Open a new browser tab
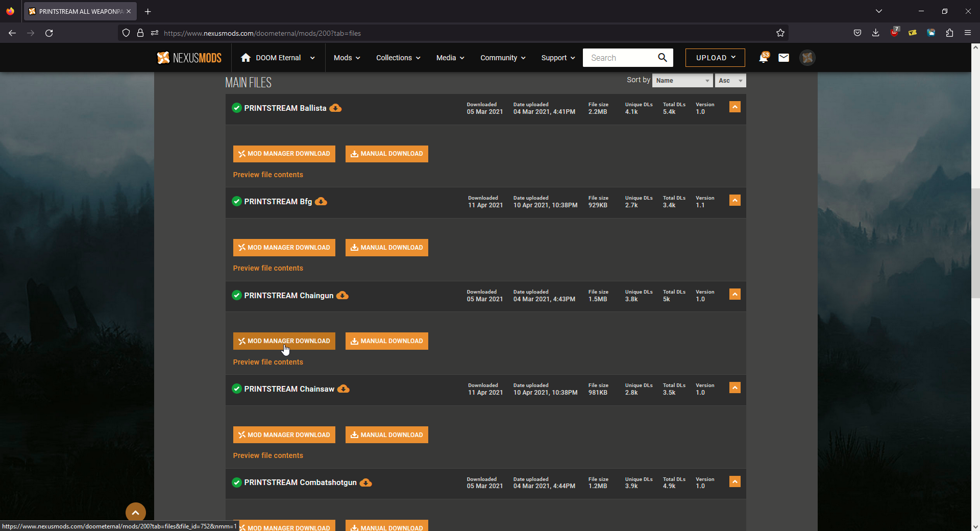980x531 pixels. 148,11
